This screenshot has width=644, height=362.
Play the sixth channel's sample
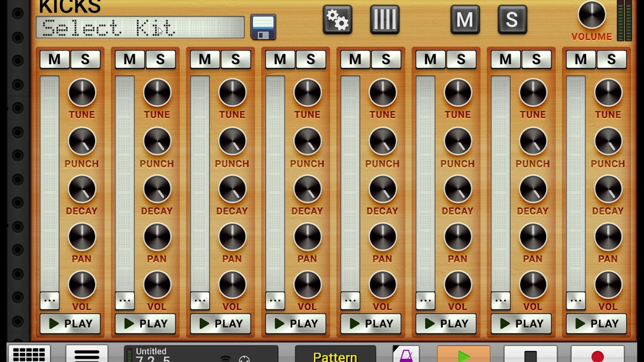pos(446,324)
